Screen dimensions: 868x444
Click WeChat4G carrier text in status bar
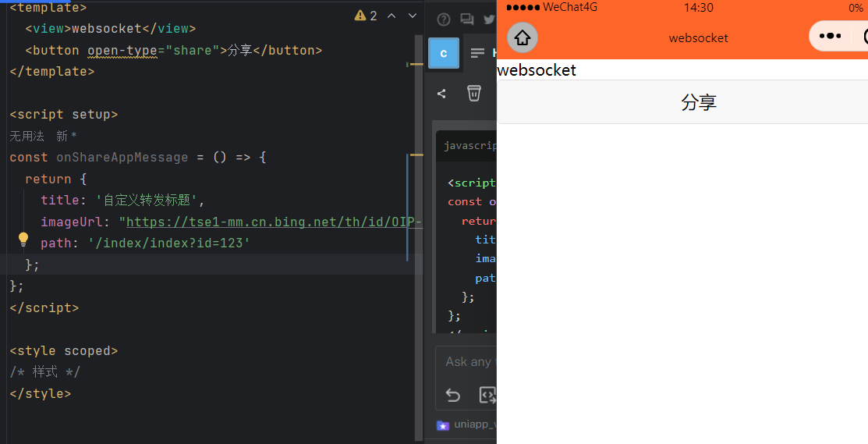(569, 7)
